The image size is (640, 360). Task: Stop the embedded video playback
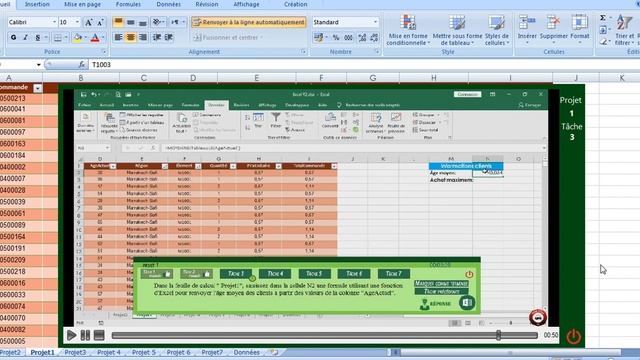click(99, 336)
